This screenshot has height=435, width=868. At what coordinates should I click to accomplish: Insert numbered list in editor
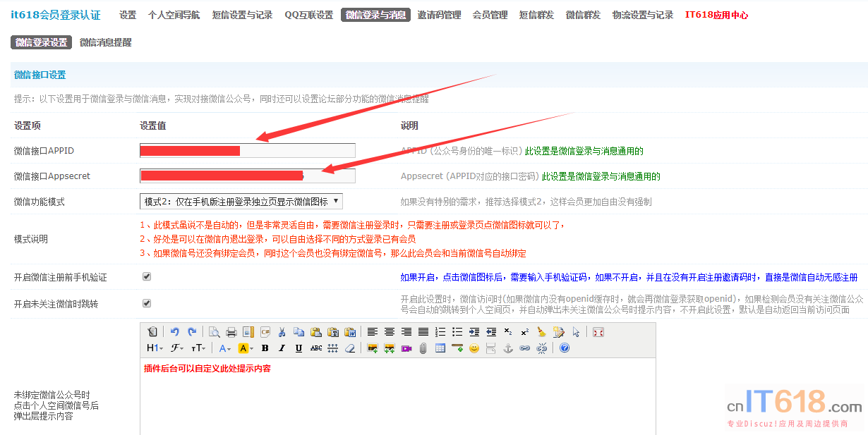point(440,332)
